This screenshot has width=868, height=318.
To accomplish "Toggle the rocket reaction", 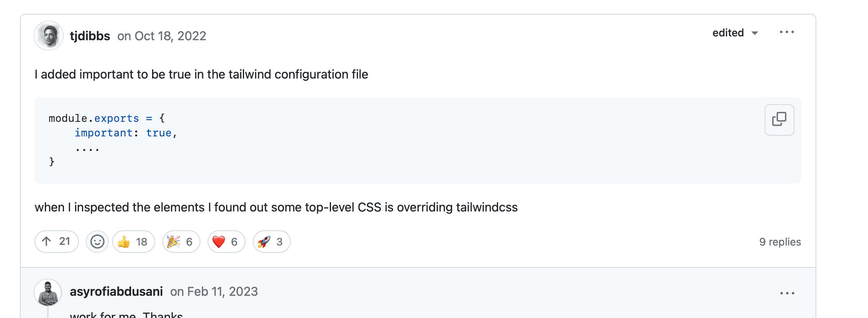I will pos(272,242).
